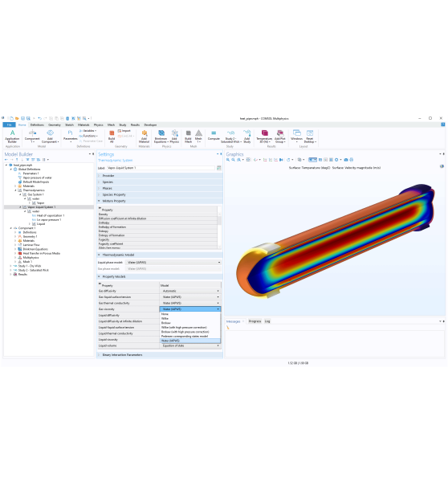Open the Liquid volume model dropdown
The height and width of the screenshot is (482, 448).
coord(190,345)
